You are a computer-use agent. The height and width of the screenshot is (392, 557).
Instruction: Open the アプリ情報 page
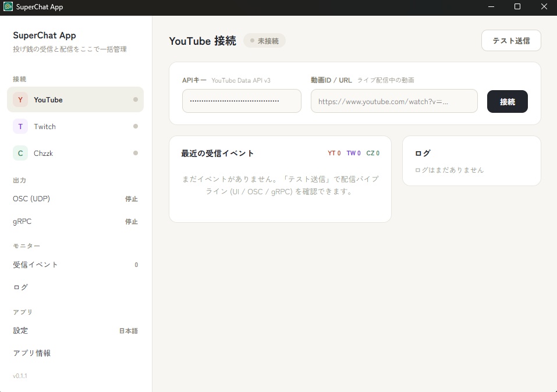click(x=75, y=353)
